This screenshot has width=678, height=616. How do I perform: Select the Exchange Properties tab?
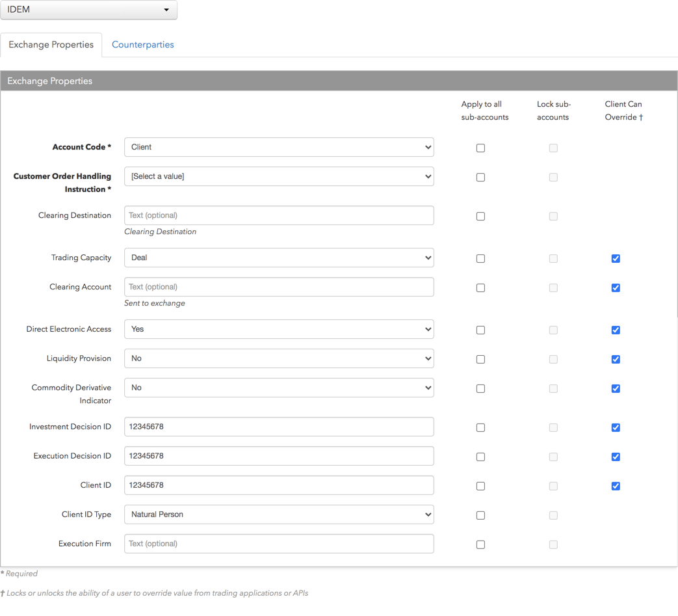click(51, 44)
